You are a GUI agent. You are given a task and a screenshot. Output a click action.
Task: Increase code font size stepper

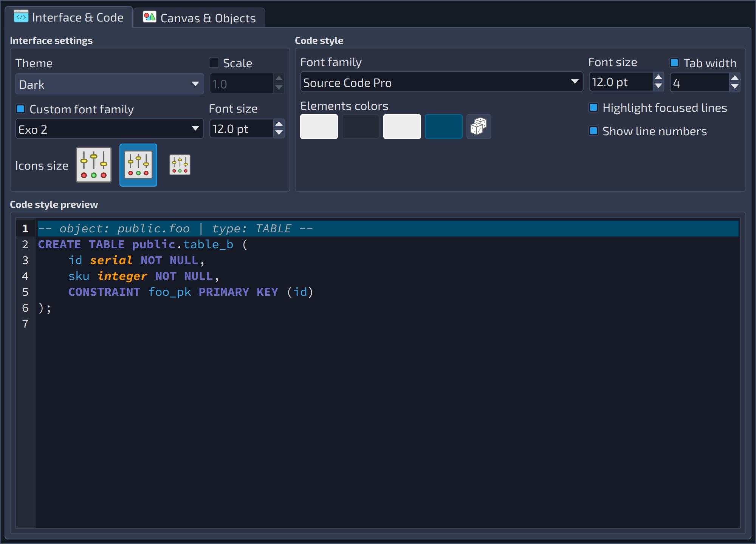[658, 77]
